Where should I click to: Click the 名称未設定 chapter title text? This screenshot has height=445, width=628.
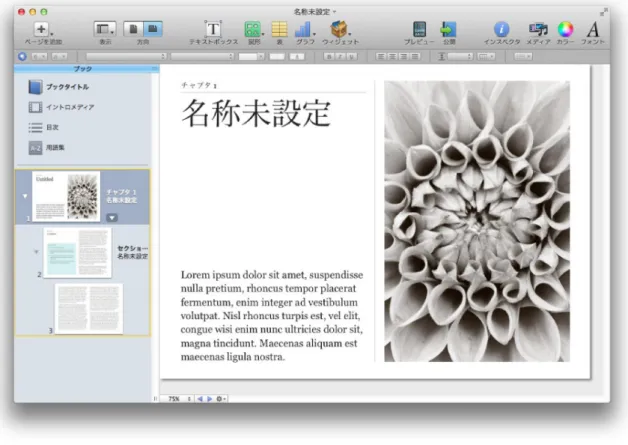coord(256,113)
